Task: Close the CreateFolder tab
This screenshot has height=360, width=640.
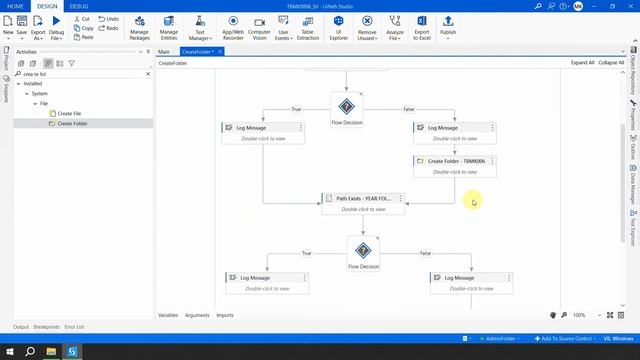Action: pyautogui.click(x=220, y=51)
